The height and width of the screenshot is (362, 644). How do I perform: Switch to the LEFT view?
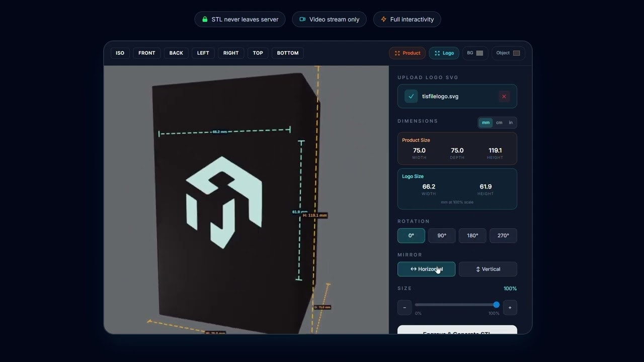203,53
